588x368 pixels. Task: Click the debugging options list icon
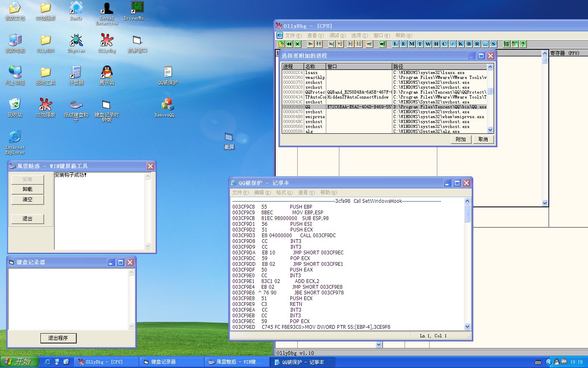(506, 44)
